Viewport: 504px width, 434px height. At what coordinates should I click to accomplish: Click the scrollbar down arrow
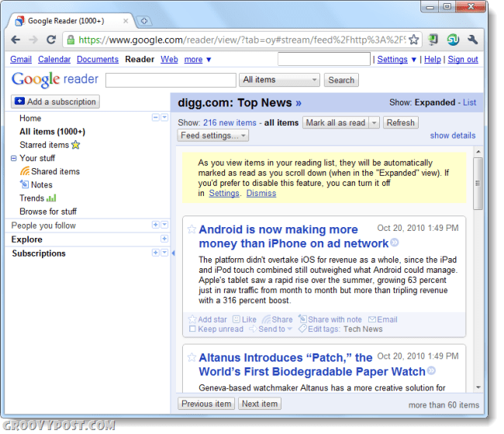pos(478,387)
